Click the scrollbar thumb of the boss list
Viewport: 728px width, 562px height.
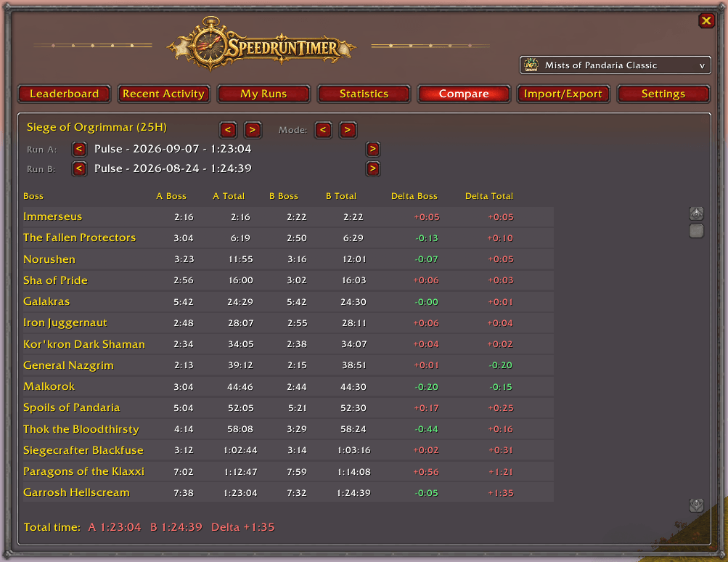click(x=696, y=231)
